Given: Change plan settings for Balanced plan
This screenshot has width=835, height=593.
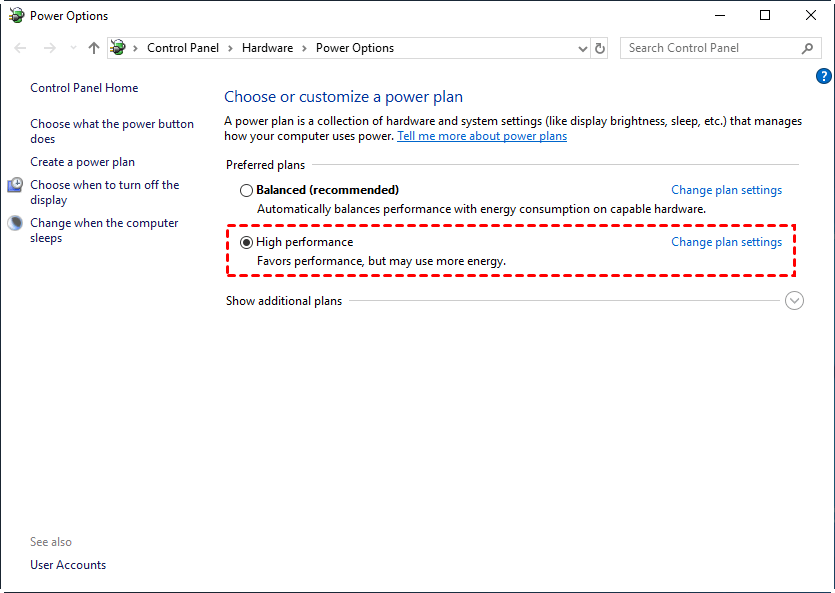Looking at the screenshot, I should click(726, 190).
